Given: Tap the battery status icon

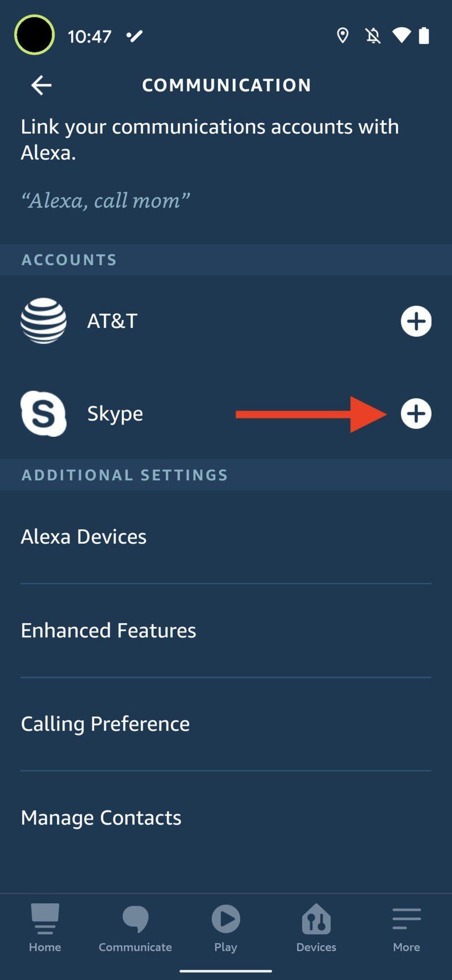Looking at the screenshot, I should click(424, 36).
